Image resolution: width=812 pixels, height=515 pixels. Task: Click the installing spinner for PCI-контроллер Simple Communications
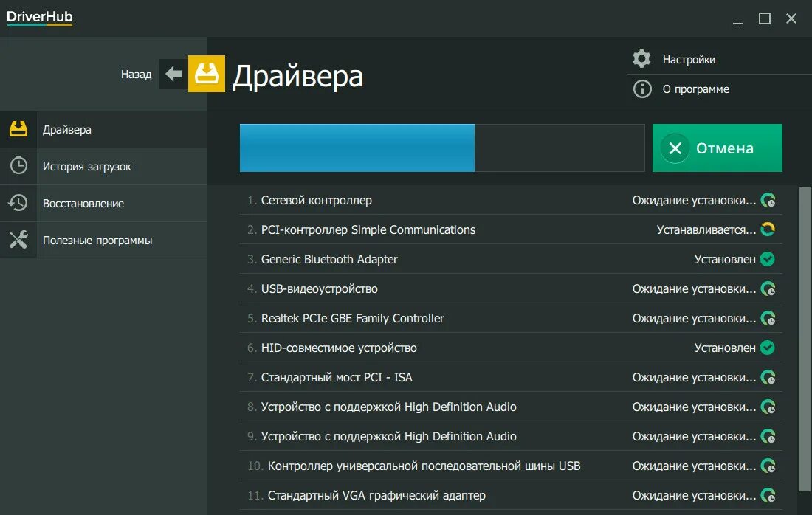(x=768, y=229)
